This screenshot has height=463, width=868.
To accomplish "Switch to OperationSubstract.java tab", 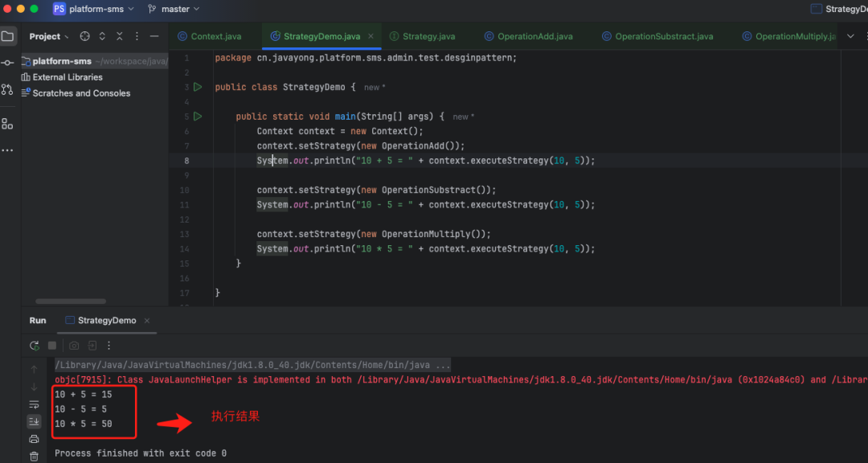I will point(657,36).
